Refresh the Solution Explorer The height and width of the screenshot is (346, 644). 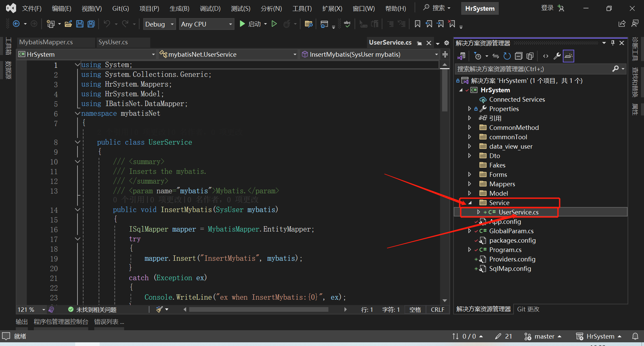click(x=507, y=56)
